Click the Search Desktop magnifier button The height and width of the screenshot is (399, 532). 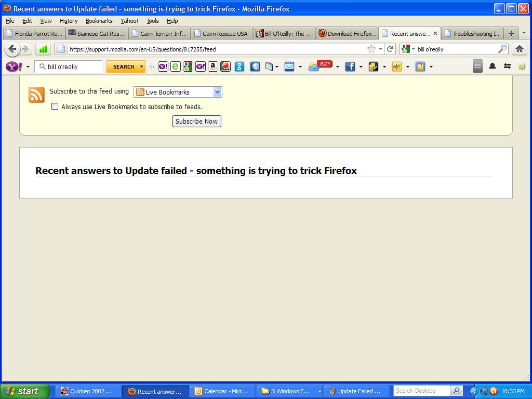(x=456, y=391)
